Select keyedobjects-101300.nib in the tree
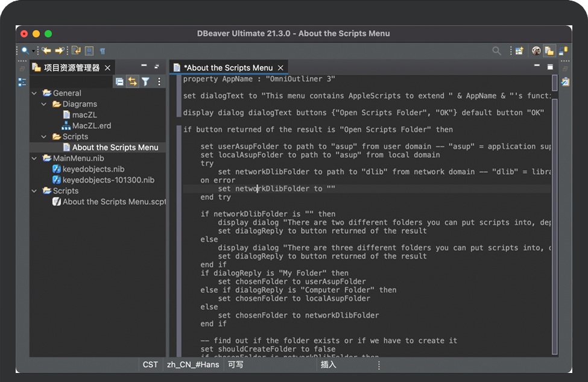Viewport: 588px width, 382px height. click(108, 180)
